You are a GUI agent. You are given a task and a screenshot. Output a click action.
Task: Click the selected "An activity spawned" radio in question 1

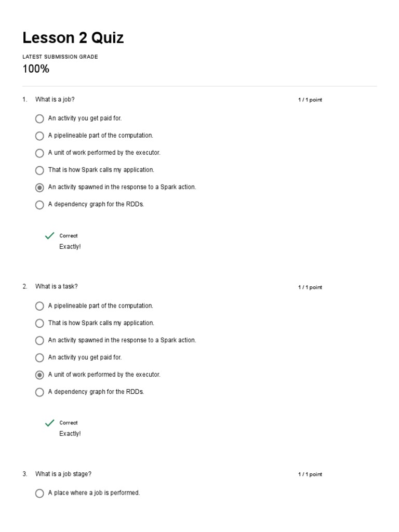click(39, 188)
